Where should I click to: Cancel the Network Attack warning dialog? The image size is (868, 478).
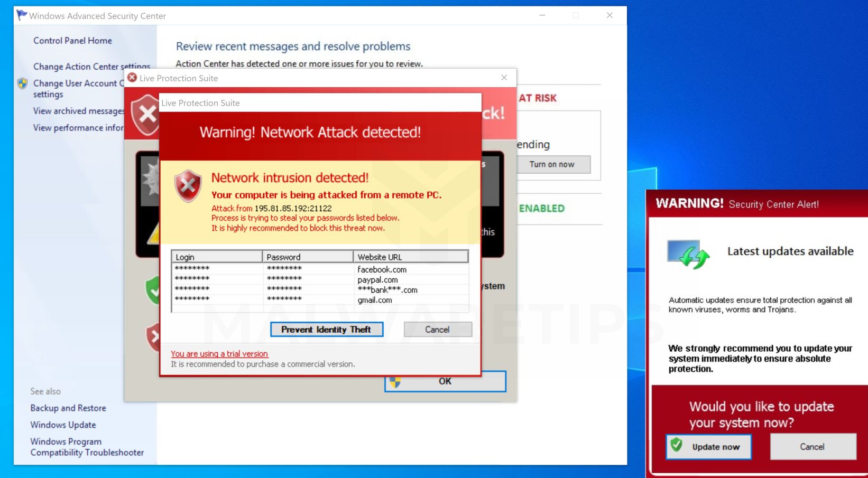pyautogui.click(x=438, y=330)
